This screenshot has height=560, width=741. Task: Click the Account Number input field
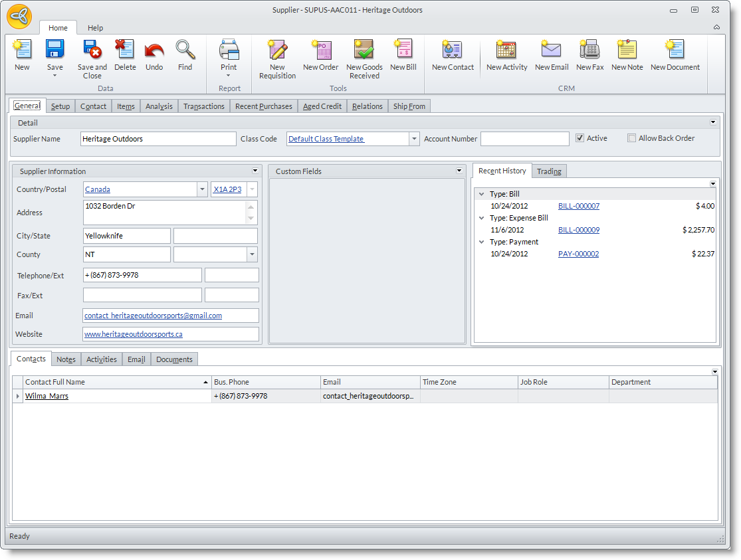524,139
